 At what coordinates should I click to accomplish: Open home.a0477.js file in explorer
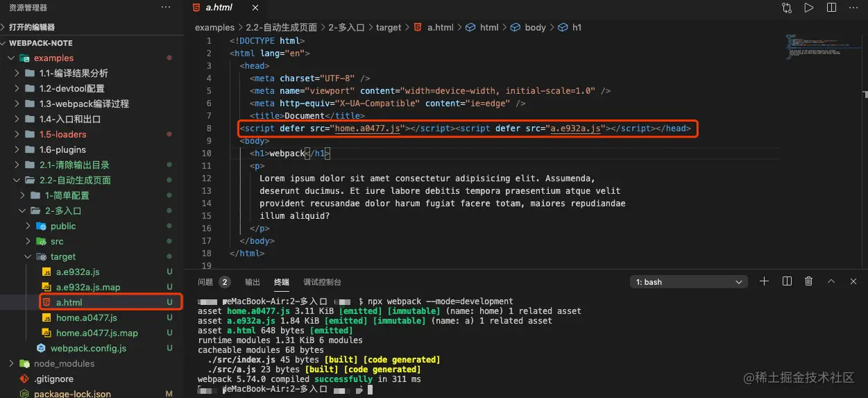87,317
